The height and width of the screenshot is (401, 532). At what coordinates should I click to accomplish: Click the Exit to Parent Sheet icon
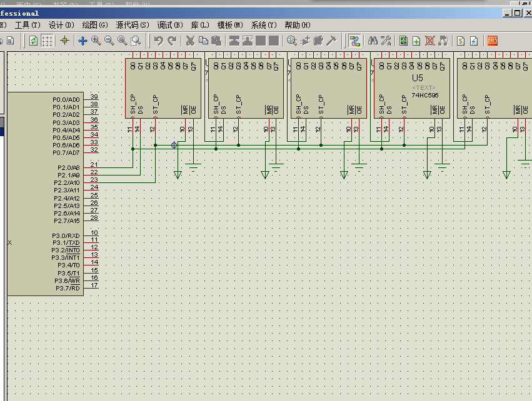click(x=443, y=41)
